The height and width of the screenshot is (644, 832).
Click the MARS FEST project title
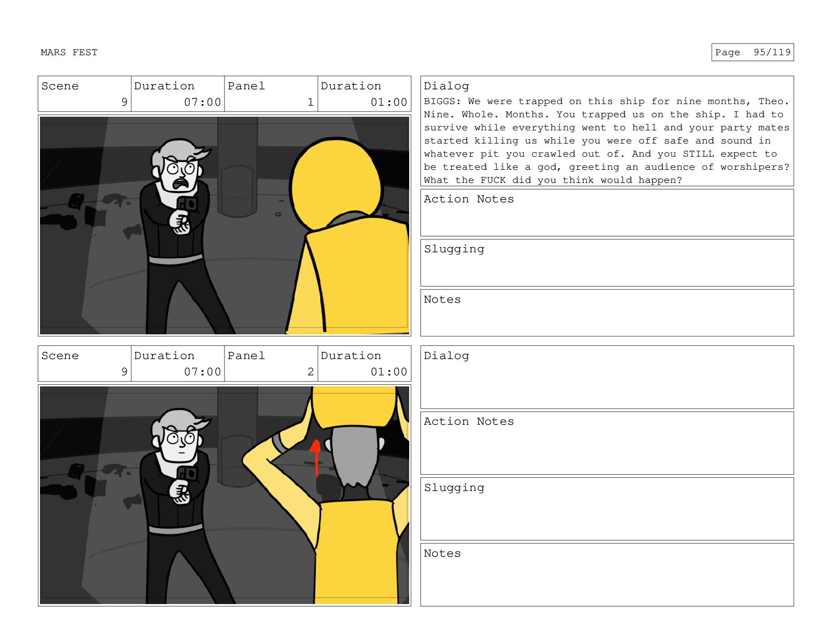[69, 52]
